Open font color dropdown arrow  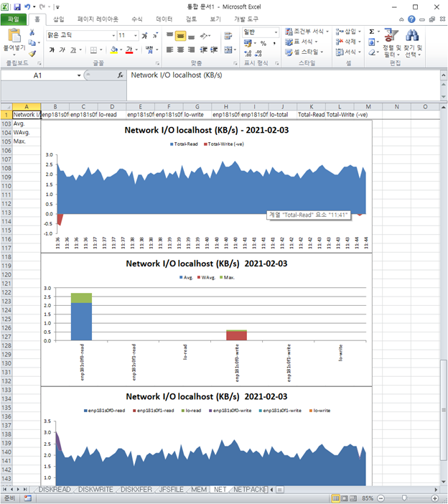(x=136, y=50)
